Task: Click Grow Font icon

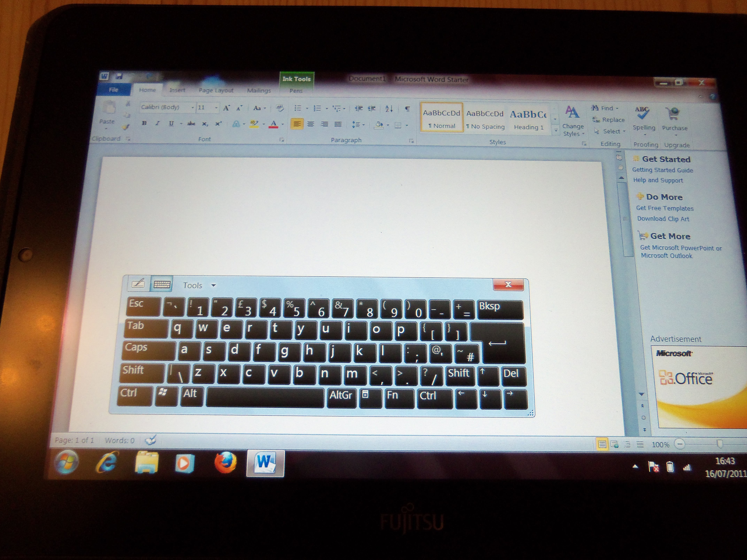Action: (226, 108)
